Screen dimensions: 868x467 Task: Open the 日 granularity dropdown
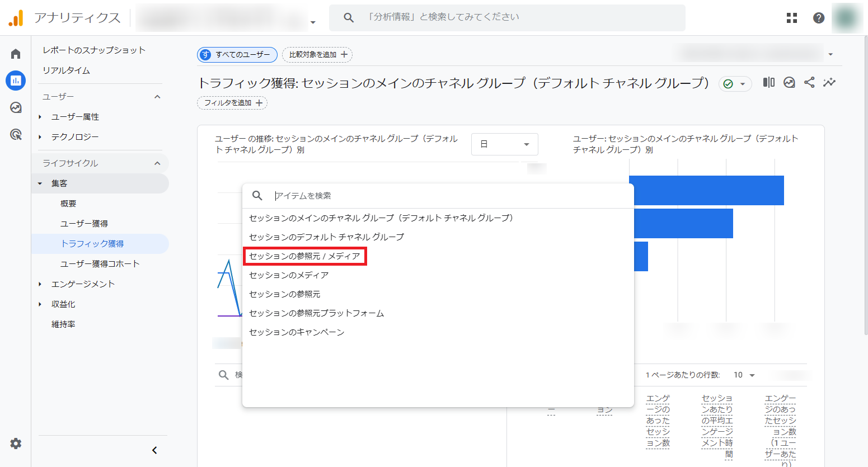(x=504, y=144)
